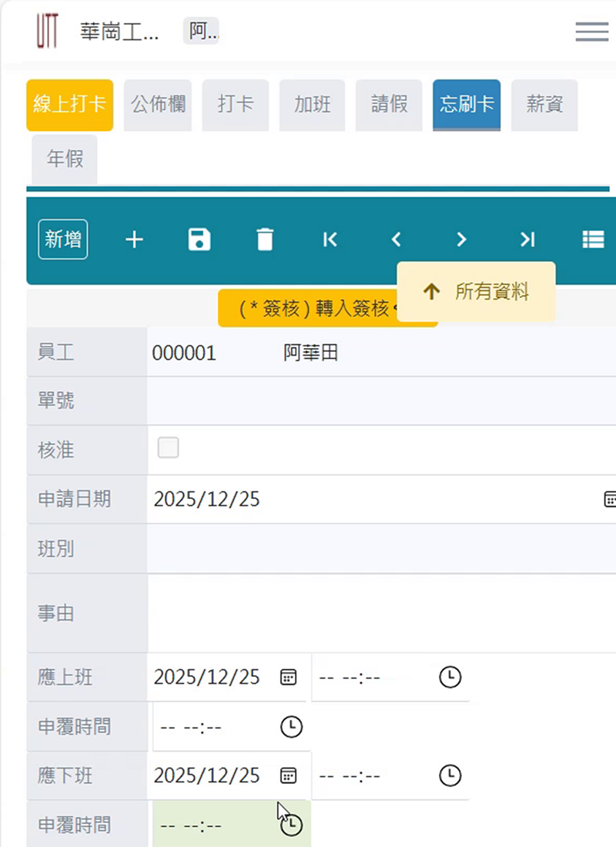Click the 應上班 date field

[x=227, y=677]
